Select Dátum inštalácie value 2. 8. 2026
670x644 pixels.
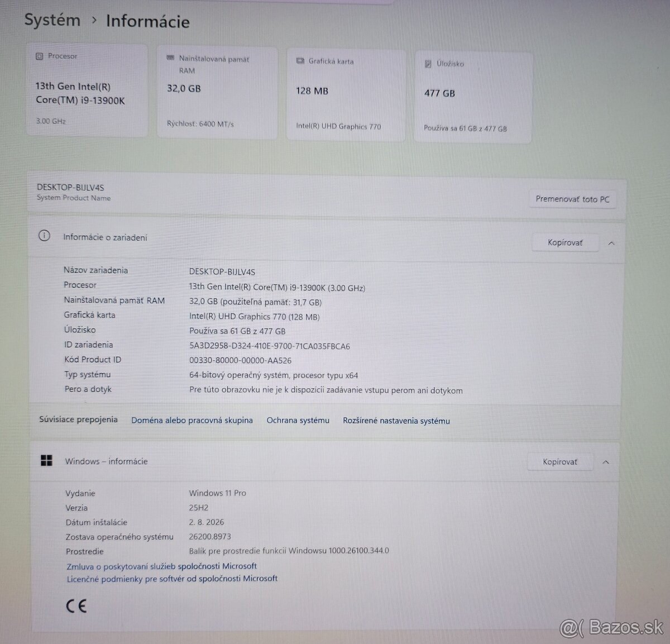point(207,522)
